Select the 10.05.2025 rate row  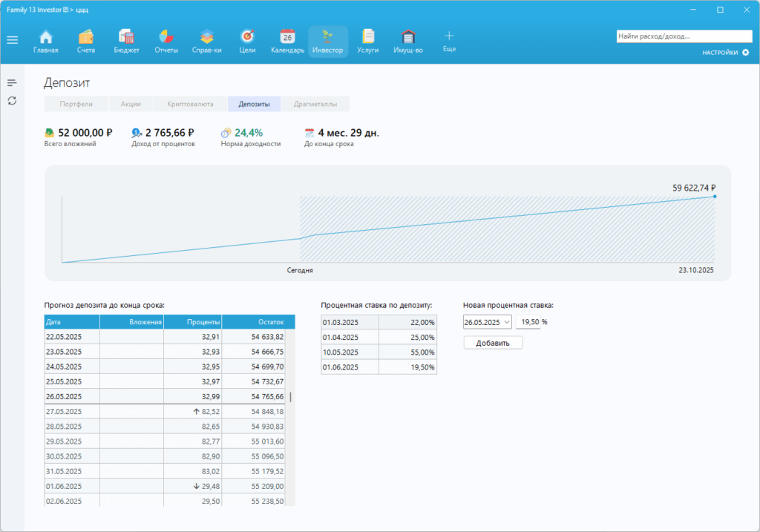pos(379,352)
